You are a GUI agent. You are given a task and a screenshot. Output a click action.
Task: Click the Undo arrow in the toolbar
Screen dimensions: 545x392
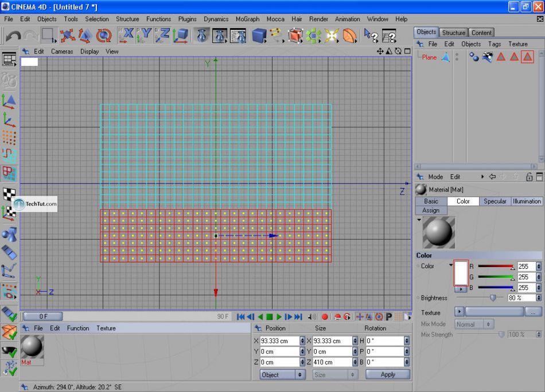click(13, 36)
